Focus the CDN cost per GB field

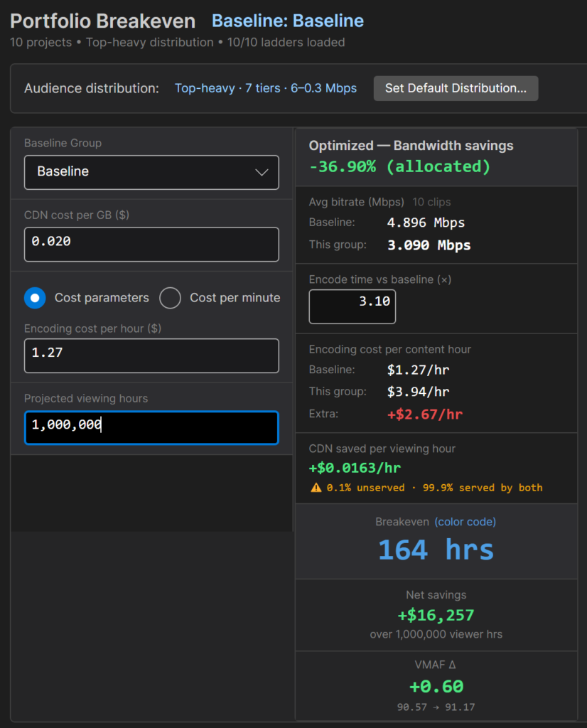tap(151, 245)
